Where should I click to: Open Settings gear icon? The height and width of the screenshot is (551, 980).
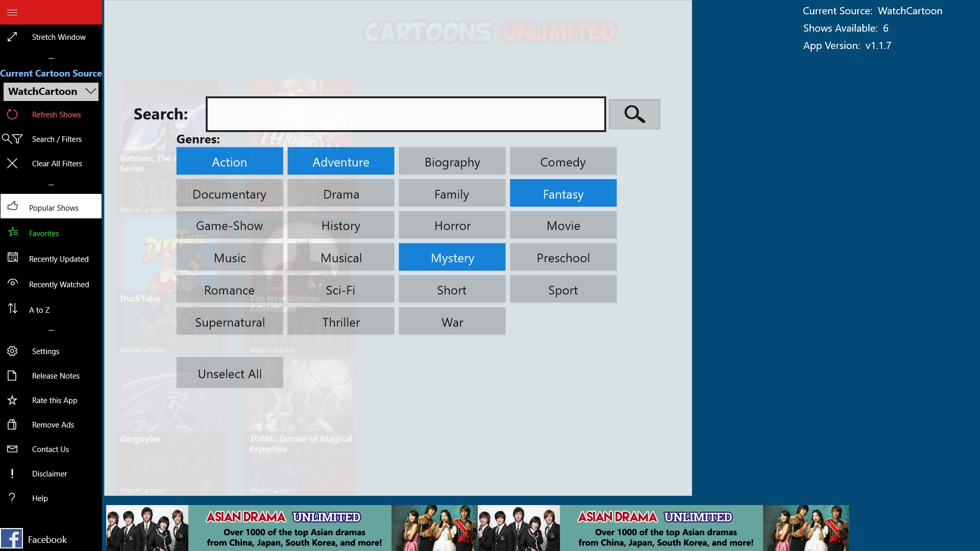coord(12,351)
